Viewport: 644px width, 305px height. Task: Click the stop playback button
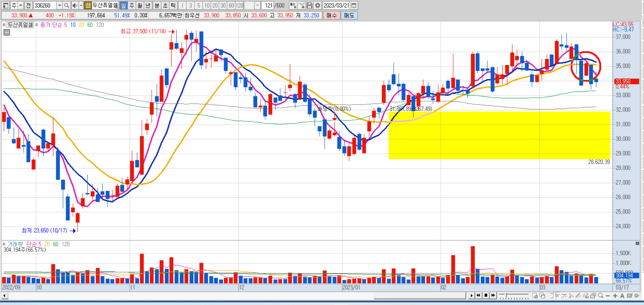click(486, 295)
